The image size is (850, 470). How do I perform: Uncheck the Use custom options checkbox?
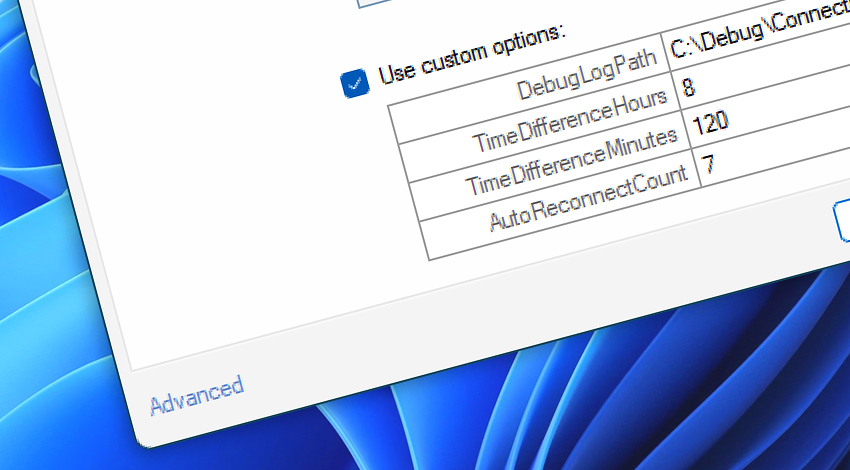(x=355, y=83)
